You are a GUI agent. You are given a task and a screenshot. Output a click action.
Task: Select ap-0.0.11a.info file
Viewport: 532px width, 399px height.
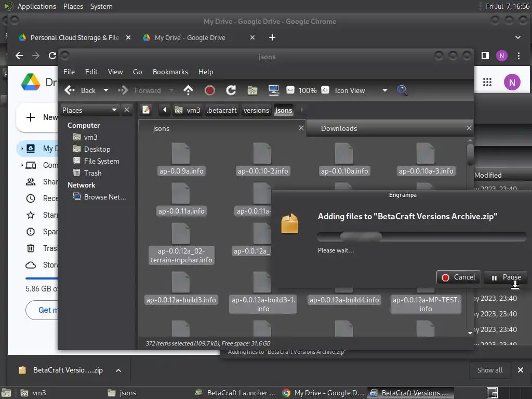181,199
